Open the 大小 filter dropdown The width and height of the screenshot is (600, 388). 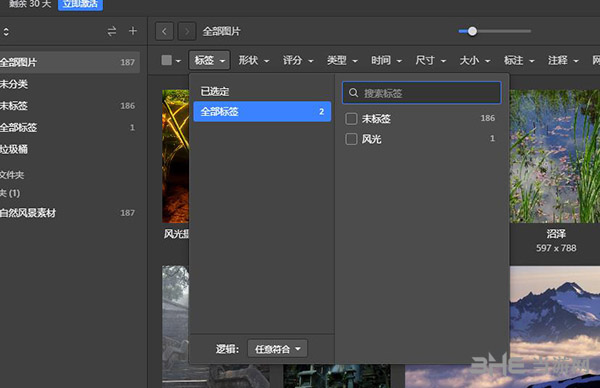[474, 60]
